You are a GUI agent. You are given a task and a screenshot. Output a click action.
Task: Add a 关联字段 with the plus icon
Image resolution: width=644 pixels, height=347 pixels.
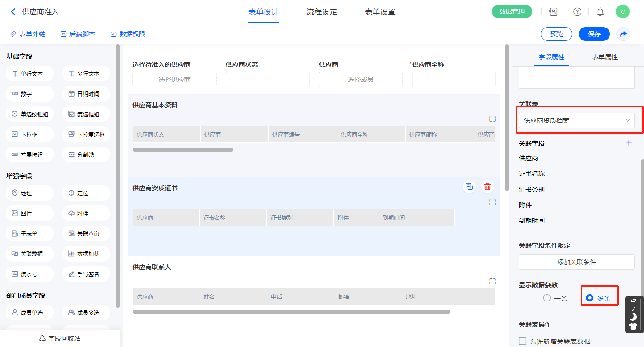coord(629,143)
